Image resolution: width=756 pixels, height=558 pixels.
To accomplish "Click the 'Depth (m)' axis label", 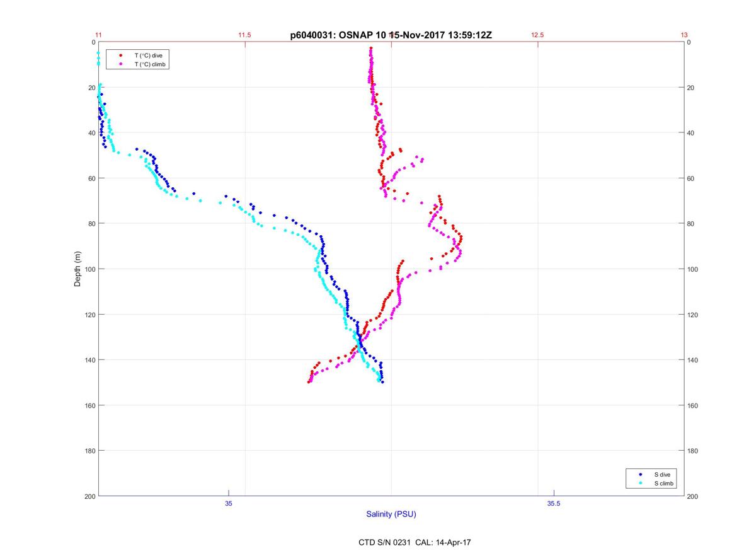I will coord(78,269).
